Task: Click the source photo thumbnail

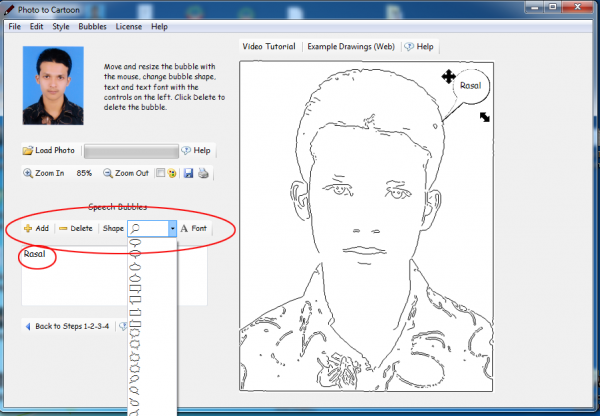Action: pos(53,86)
